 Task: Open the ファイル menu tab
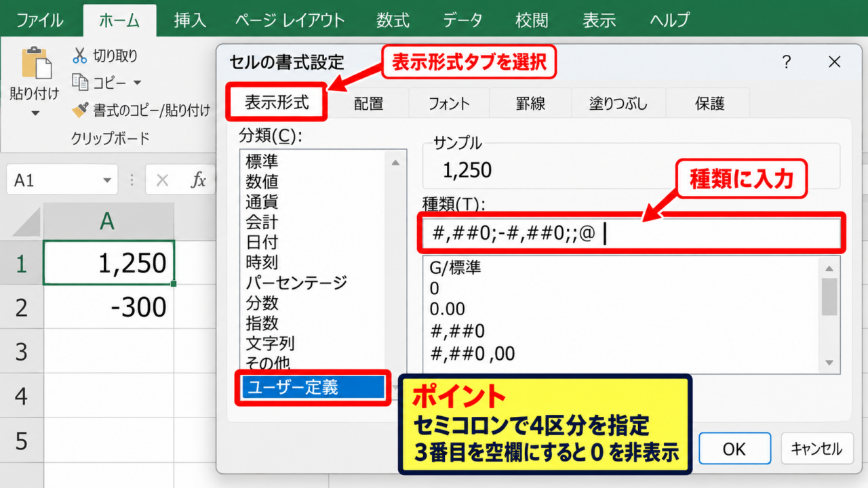tap(40, 20)
